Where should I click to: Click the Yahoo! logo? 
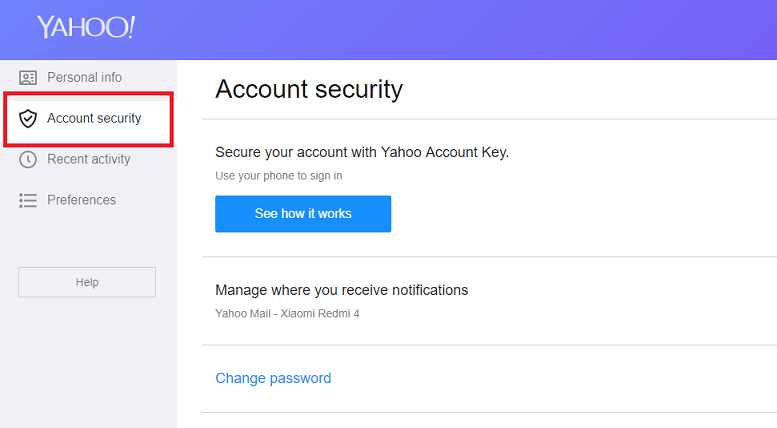click(x=86, y=27)
